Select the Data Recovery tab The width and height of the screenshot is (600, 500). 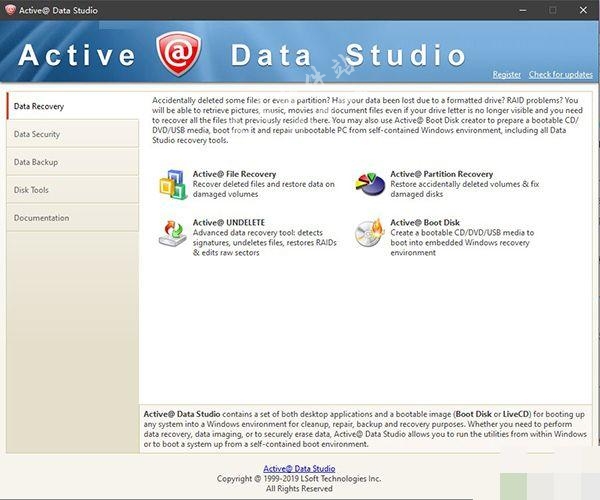tap(73, 106)
